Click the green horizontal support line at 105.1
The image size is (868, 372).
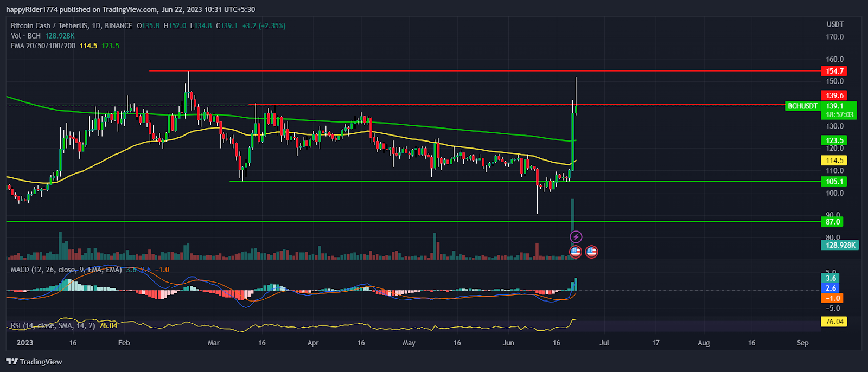point(525,181)
